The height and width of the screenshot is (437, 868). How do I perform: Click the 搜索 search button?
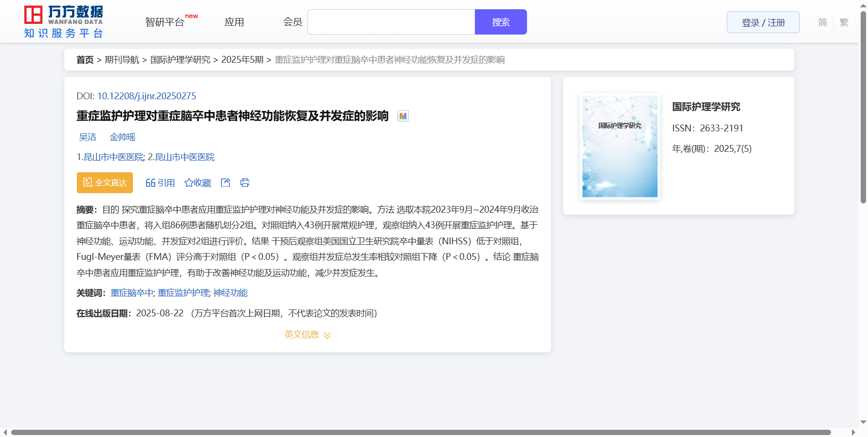(x=500, y=22)
